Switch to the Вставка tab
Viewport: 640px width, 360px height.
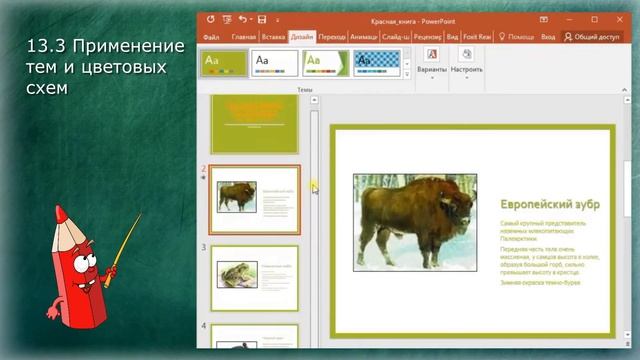point(273,37)
